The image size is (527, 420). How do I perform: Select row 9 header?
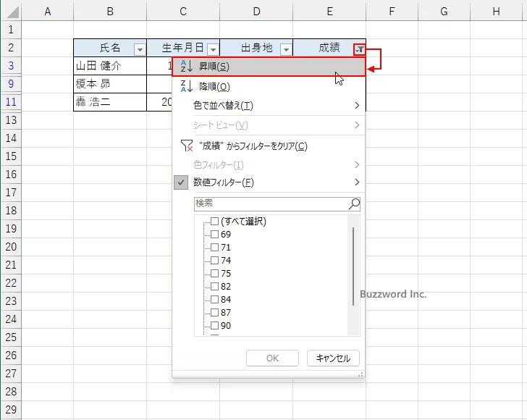click(x=11, y=83)
